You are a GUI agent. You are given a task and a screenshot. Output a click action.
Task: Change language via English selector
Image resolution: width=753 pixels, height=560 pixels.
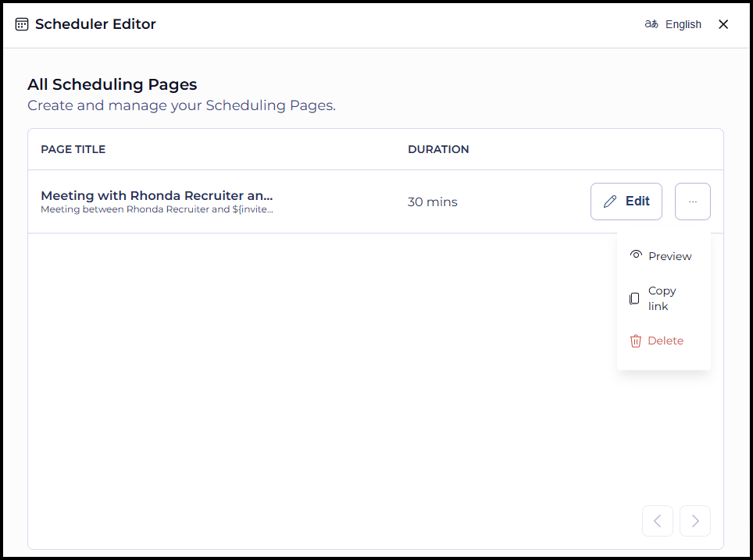[x=683, y=24]
